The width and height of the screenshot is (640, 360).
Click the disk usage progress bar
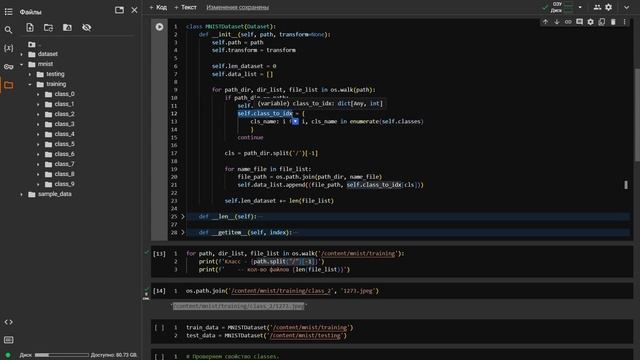(62, 355)
